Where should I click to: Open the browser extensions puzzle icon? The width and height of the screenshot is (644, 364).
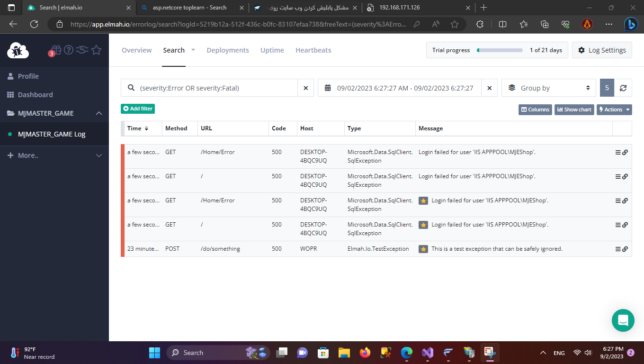tap(480, 24)
